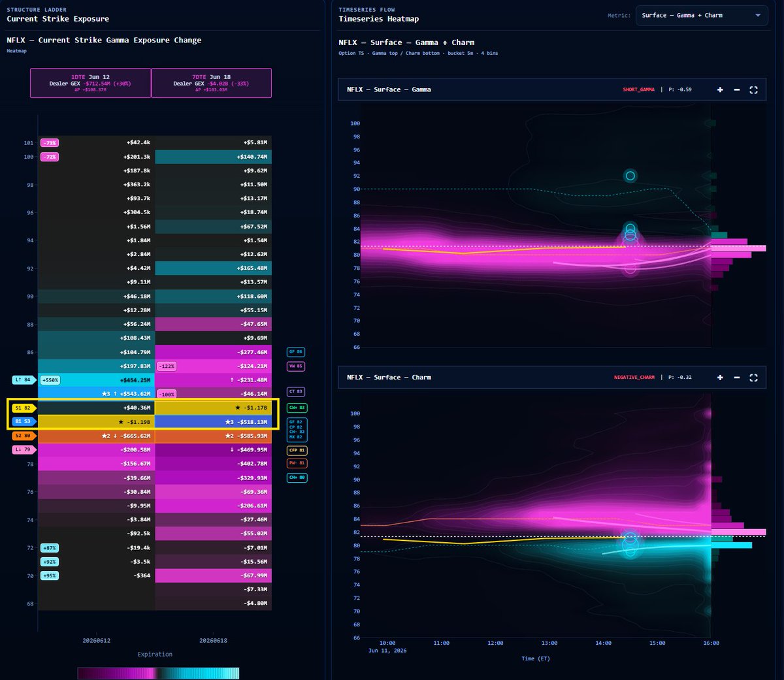Select the ↑ -$231.48M cell

tap(213, 380)
